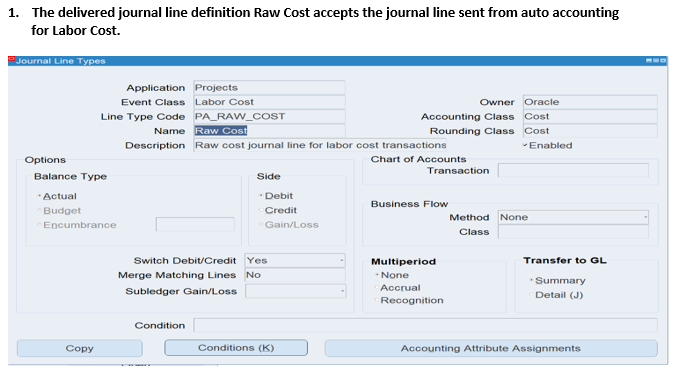
Task: Click the Journal Line Types window icon
Action: (11, 59)
